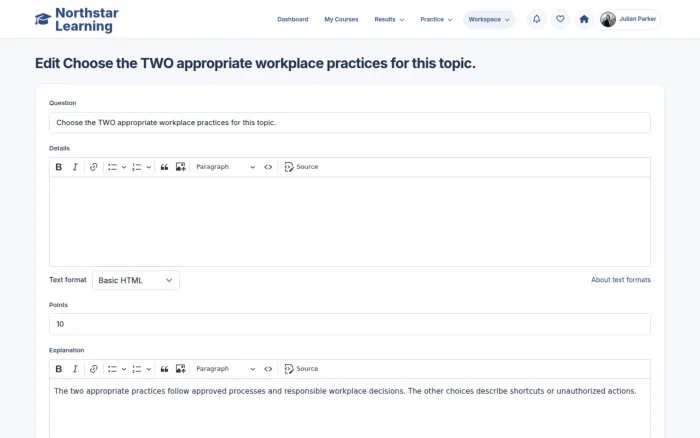Toggle bold in the Details editor
Image resolution: width=700 pixels, height=438 pixels.
(58, 167)
